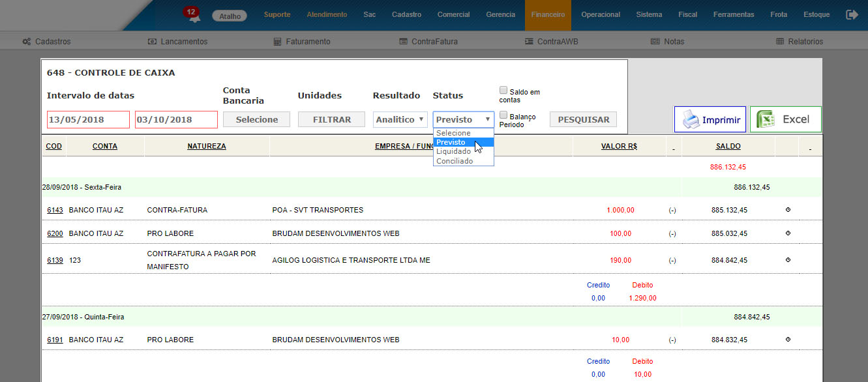Image resolution: width=868 pixels, height=382 pixels.
Task: Select Conciliado status option
Action: (x=455, y=161)
